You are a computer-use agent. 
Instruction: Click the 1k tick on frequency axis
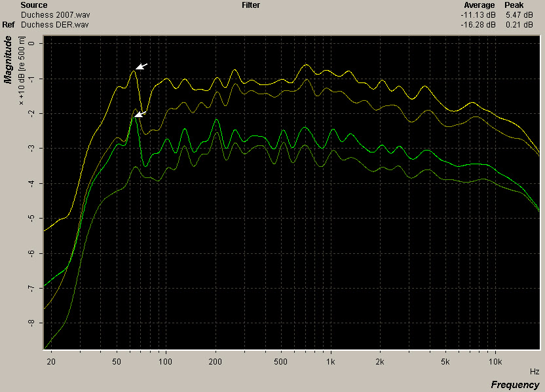(331, 361)
